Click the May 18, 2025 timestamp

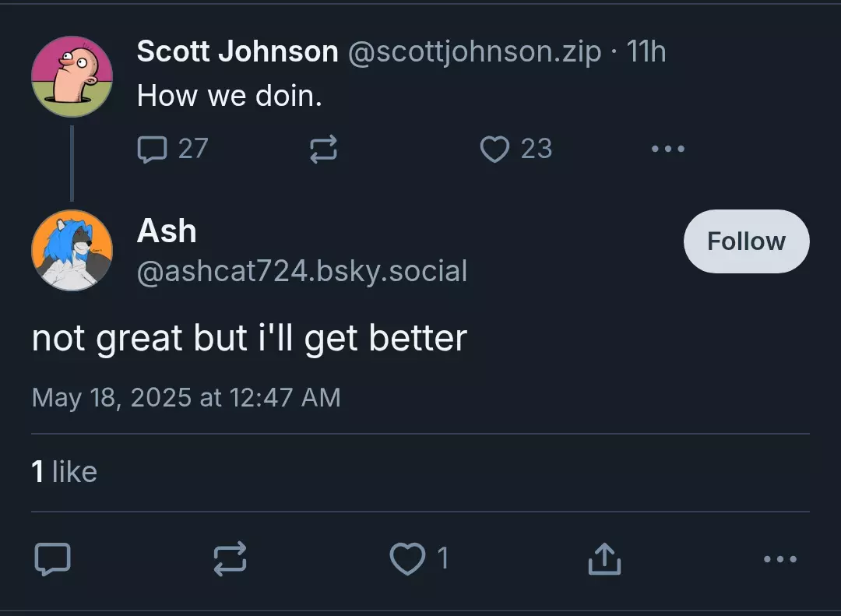[x=186, y=398]
